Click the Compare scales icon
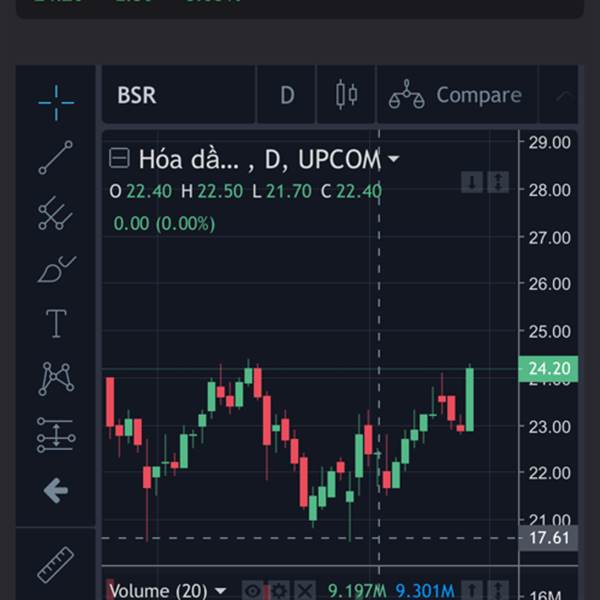 click(406, 95)
